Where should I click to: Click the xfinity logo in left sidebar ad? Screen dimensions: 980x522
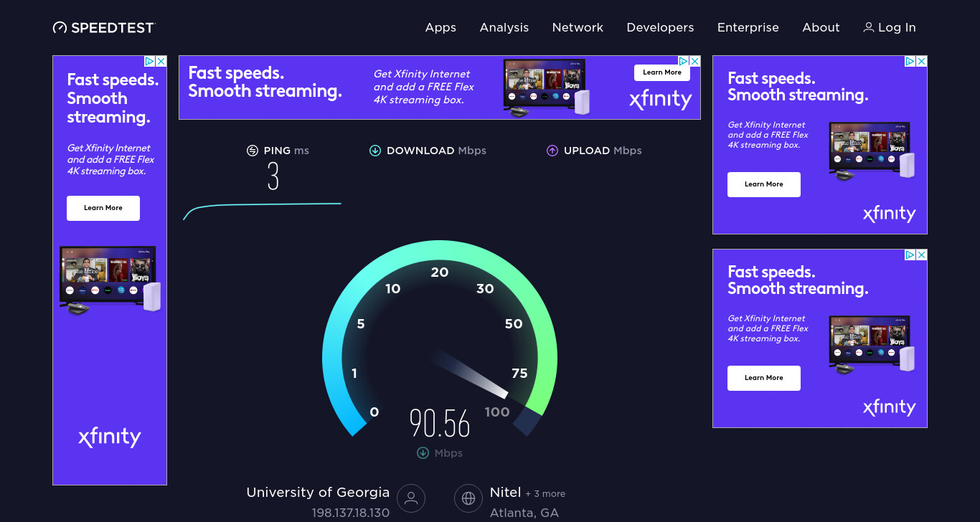110,437
